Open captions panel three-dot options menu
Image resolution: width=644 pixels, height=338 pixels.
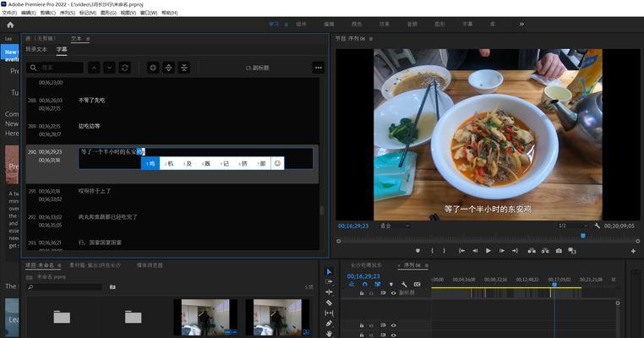click(319, 68)
